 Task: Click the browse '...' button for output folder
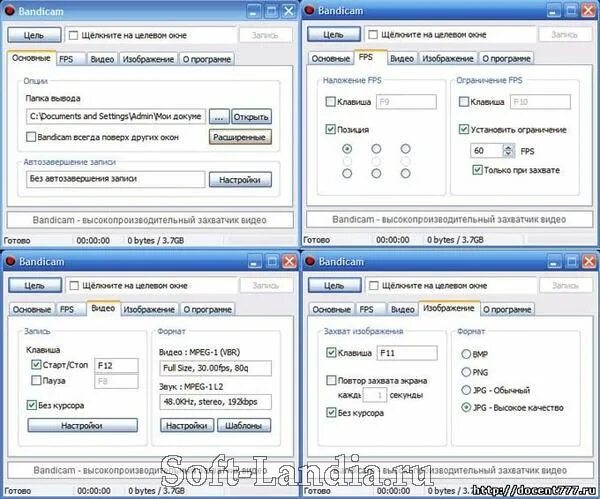tap(219, 117)
